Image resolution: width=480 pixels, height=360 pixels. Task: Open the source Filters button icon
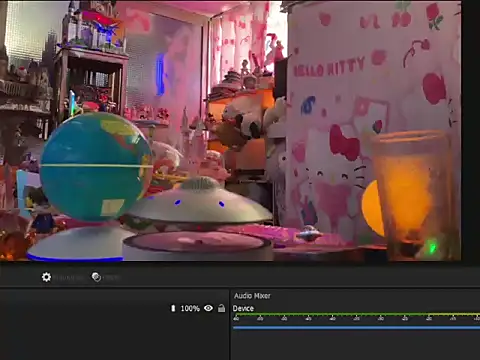pyautogui.click(x=96, y=277)
